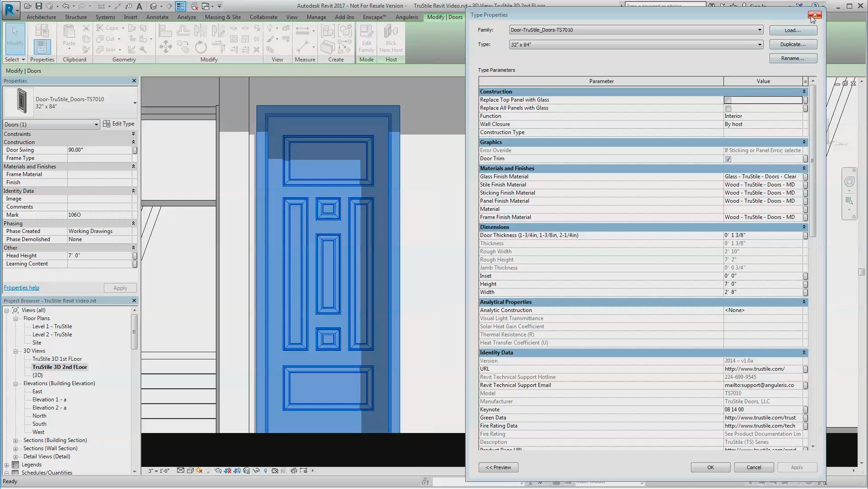This screenshot has width=868, height=489.
Task: Click the Duplicate... button
Action: [x=793, y=44]
